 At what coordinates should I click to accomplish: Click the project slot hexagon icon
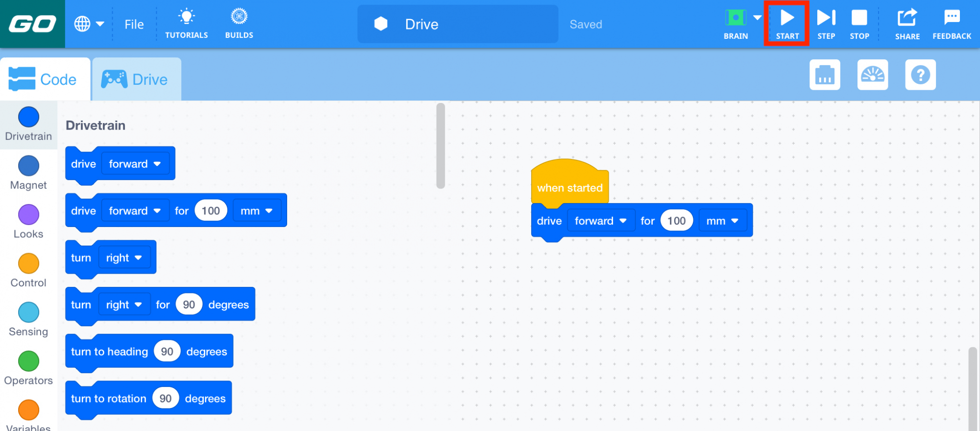coord(381,24)
